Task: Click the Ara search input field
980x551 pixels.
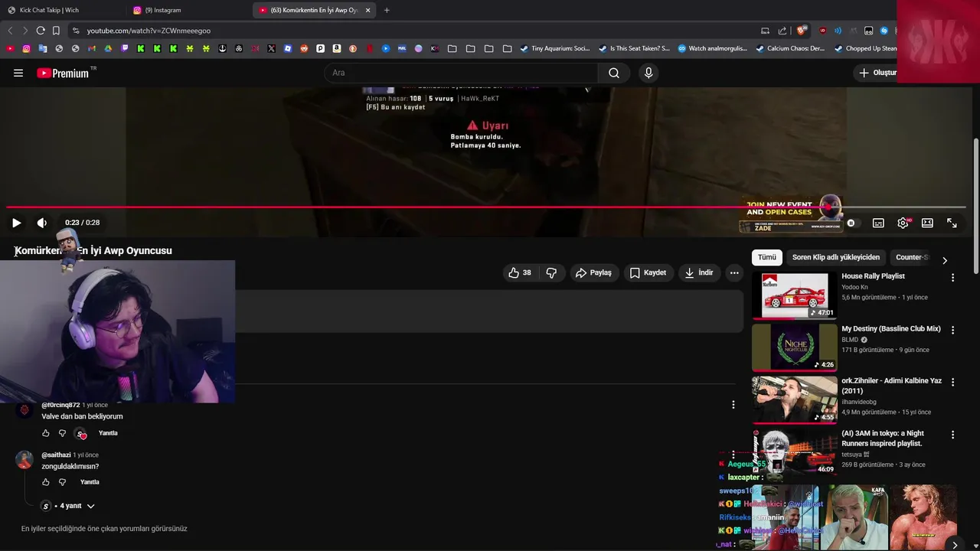Action: pos(461,73)
